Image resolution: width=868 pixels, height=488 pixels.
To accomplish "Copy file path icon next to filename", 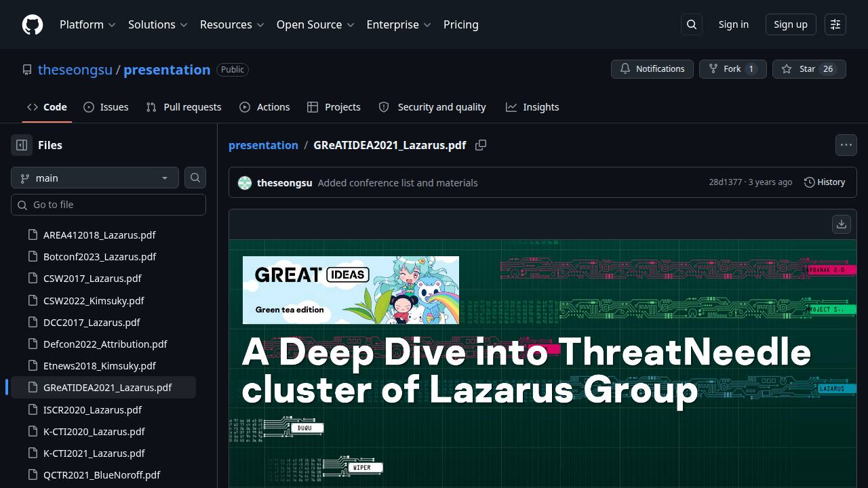I will click(x=481, y=145).
